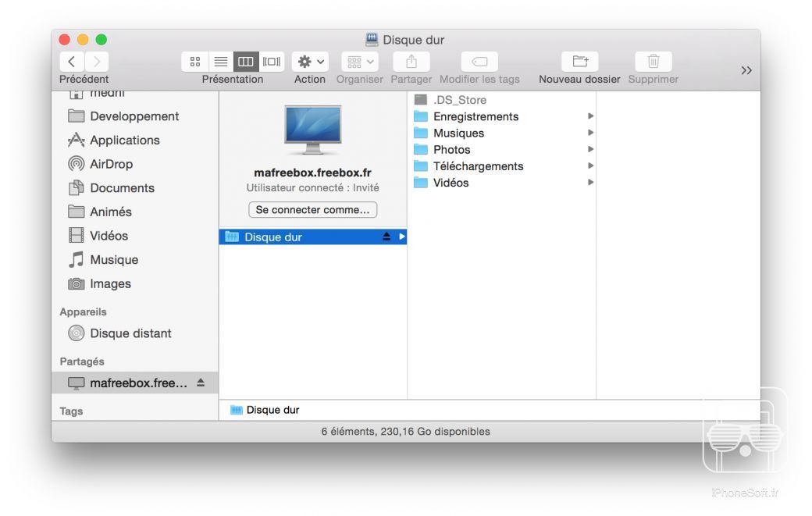812x516 pixels.
Task: Open the Photos folder
Action: pos(504,150)
